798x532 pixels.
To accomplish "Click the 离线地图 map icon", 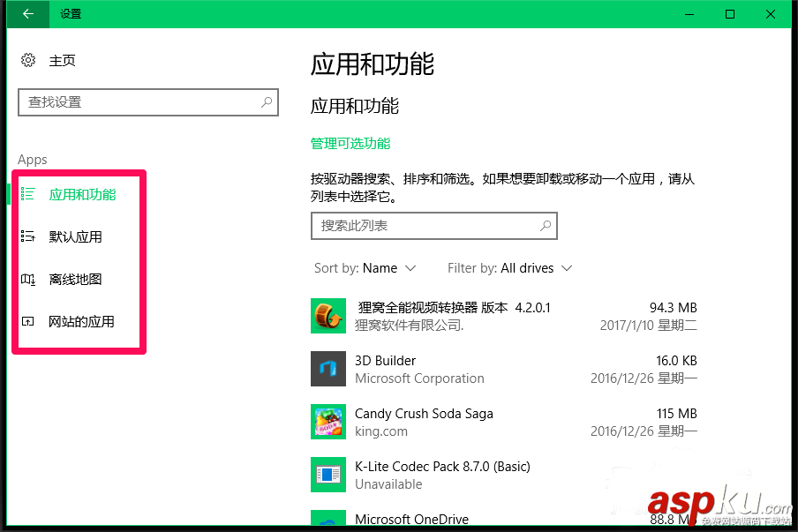I will click(x=28, y=279).
